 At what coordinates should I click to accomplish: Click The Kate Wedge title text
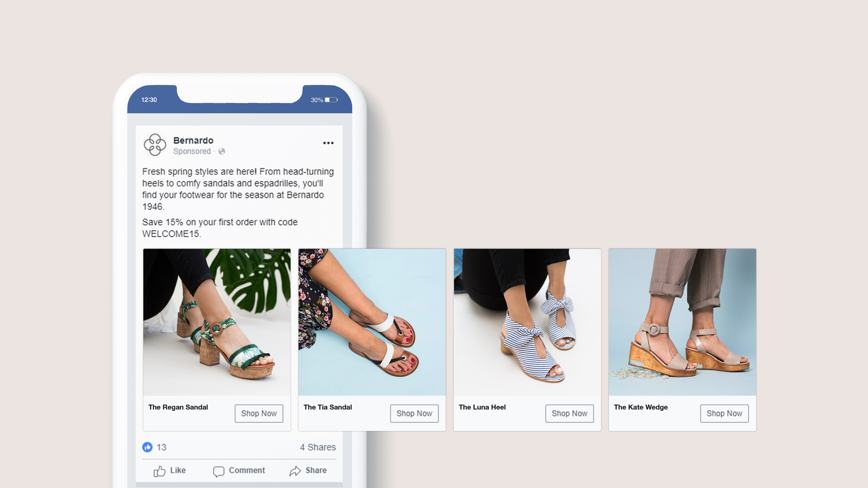pos(641,407)
